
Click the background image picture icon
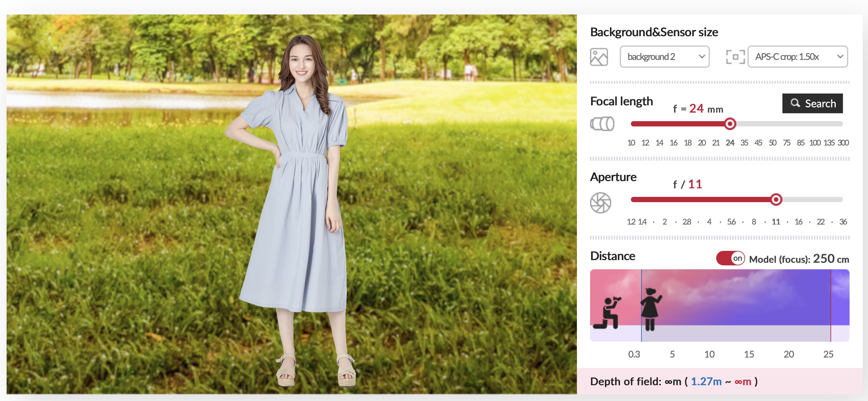[599, 57]
